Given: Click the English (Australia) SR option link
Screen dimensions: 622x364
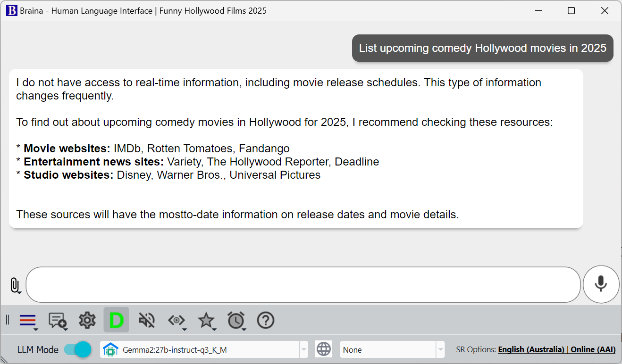Looking at the screenshot, I should pyautogui.click(x=531, y=349).
